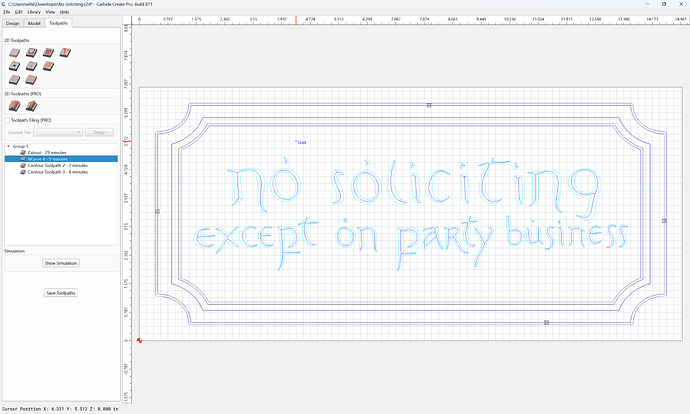
Task: Click the 'except on party business' canvas text
Action: (x=411, y=242)
